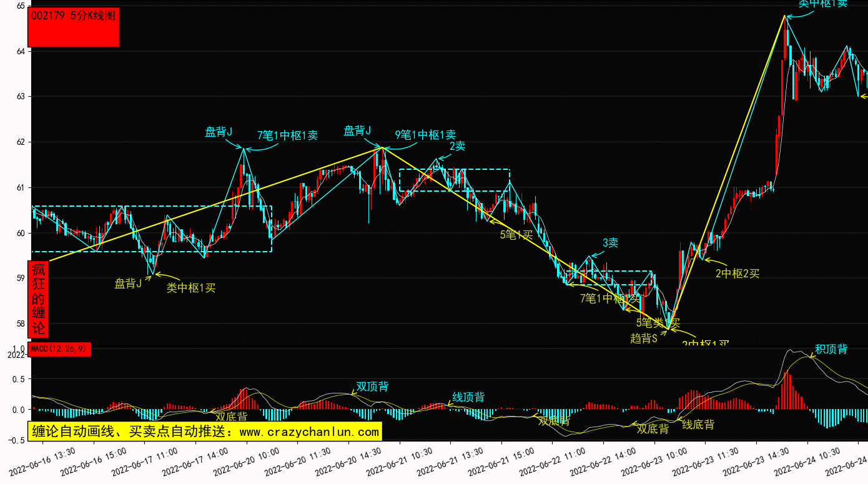Click the price axis value 59

point(21,279)
